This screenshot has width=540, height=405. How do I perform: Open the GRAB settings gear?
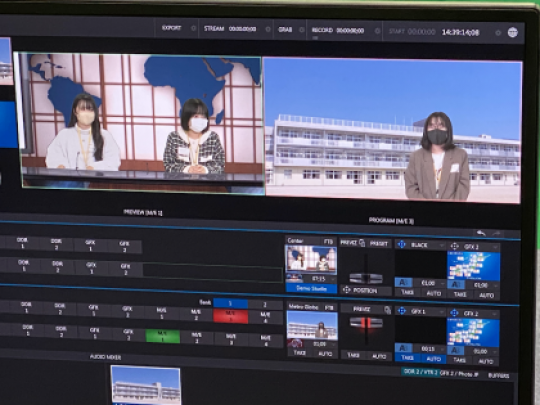point(302,30)
